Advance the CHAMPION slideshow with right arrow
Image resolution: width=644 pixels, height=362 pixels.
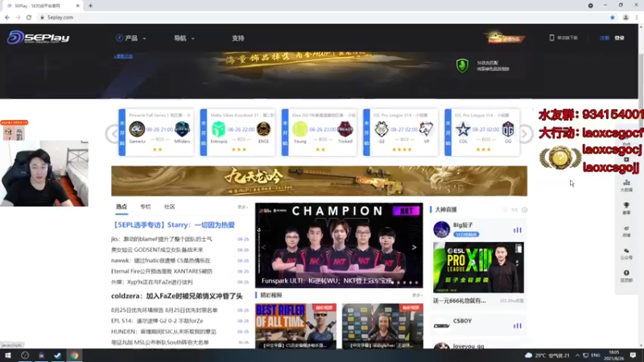[414, 248]
